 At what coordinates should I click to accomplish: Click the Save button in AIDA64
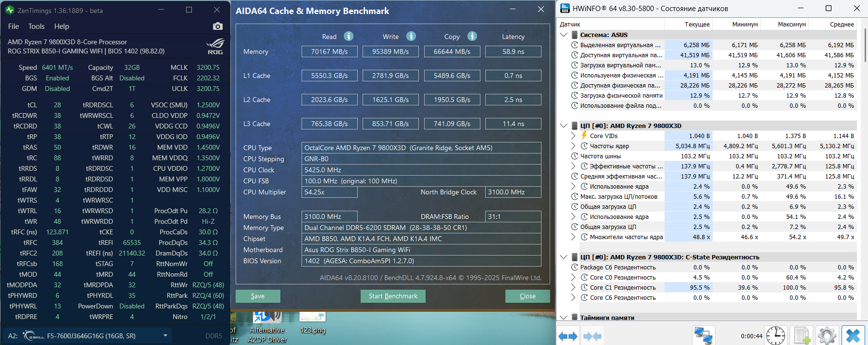coord(258,296)
